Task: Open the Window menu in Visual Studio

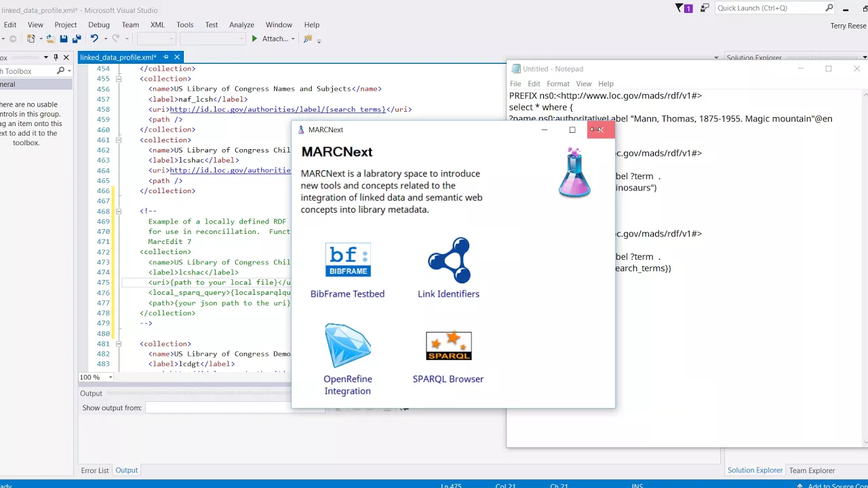Action: pos(279,25)
